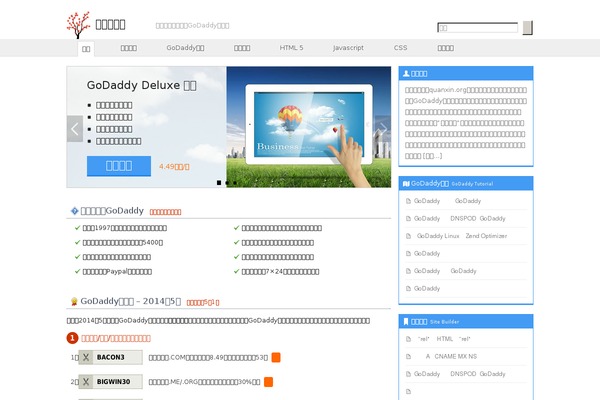Click the BIGWIN30 coupon code box
The height and width of the screenshot is (400, 600).
click(x=111, y=382)
